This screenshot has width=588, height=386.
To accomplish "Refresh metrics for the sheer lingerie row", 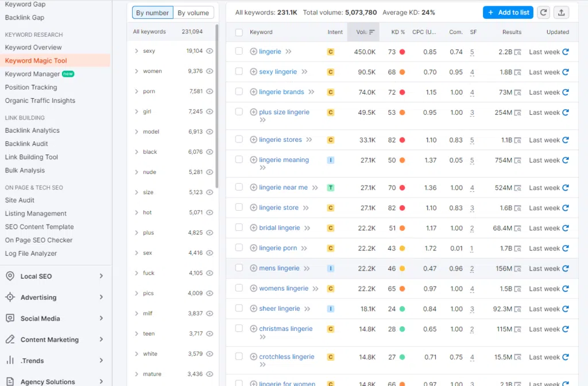I will [x=566, y=308].
